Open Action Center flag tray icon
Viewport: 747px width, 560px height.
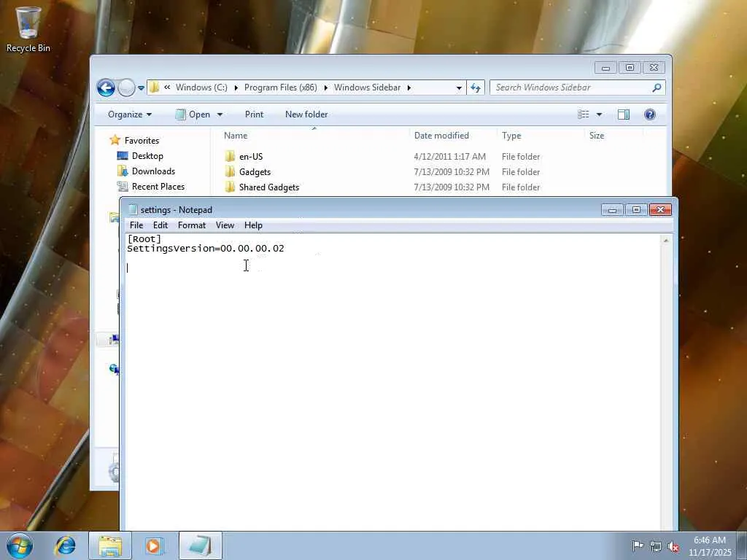(638, 545)
